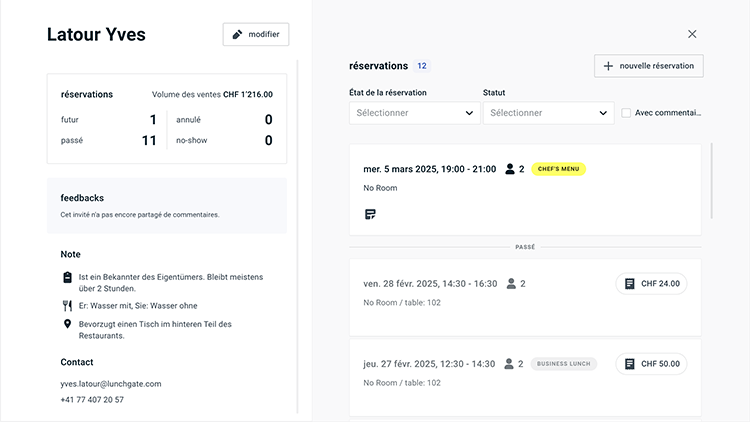Click phone number +41 77 407 20 57

[92, 400]
